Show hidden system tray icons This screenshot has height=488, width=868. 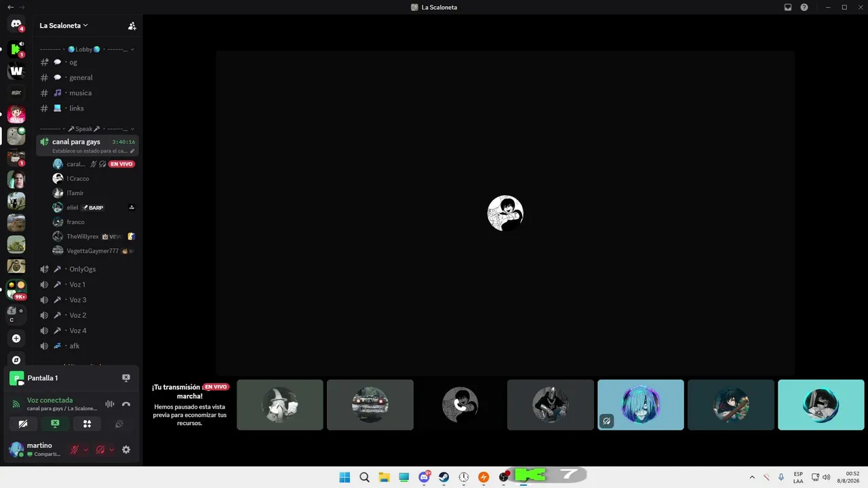tap(752, 477)
